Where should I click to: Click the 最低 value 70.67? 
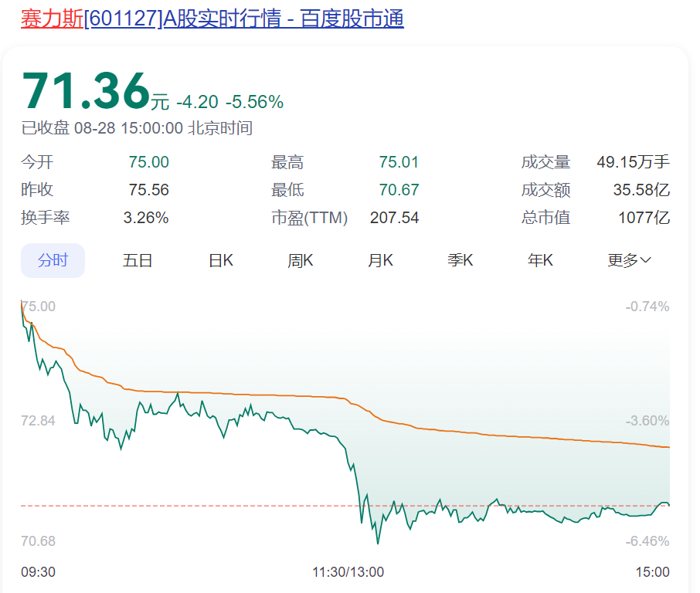pyautogui.click(x=399, y=190)
